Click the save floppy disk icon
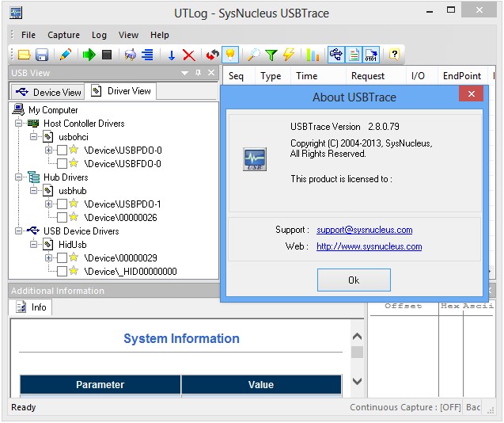Screen dimensions: 504x423 (42, 55)
